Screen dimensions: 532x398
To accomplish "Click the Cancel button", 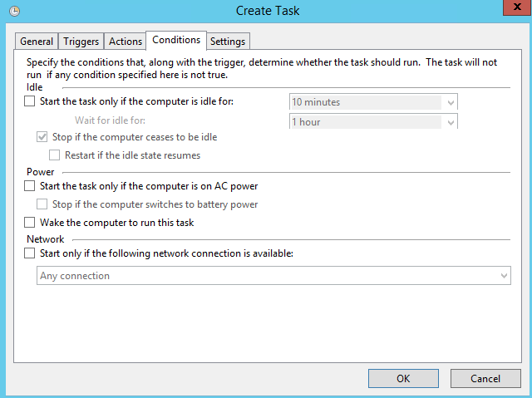I will click(485, 378).
